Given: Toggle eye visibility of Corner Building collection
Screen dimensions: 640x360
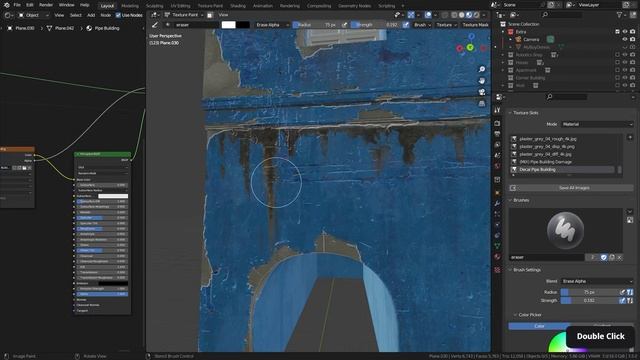Looking at the screenshot, I should tap(624, 78).
